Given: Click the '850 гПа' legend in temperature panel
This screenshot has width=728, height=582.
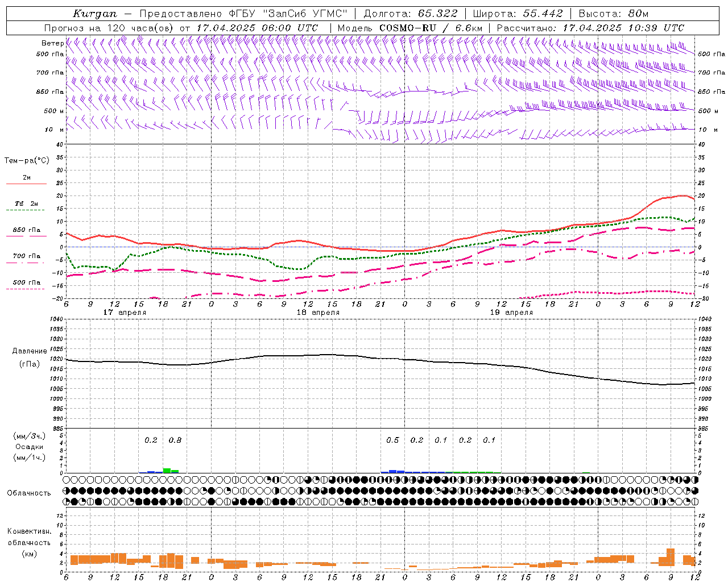Looking at the screenshot, I should [27, 230].
